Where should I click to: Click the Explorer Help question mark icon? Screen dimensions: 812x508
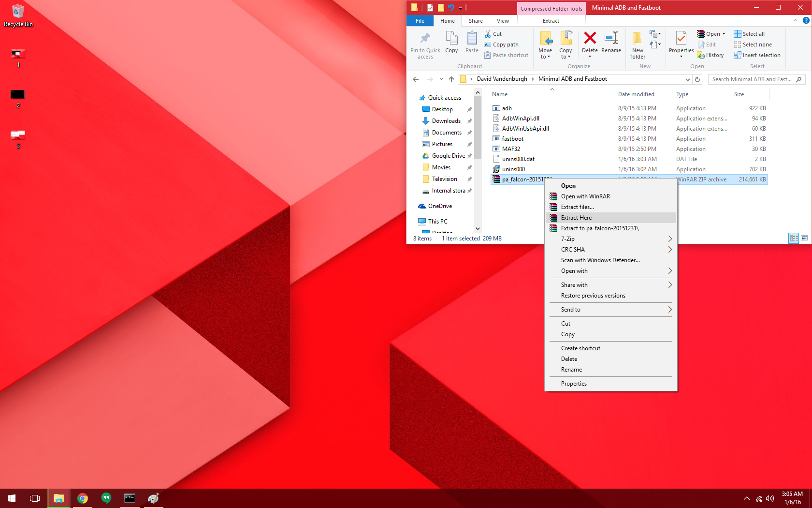point(806,20)
